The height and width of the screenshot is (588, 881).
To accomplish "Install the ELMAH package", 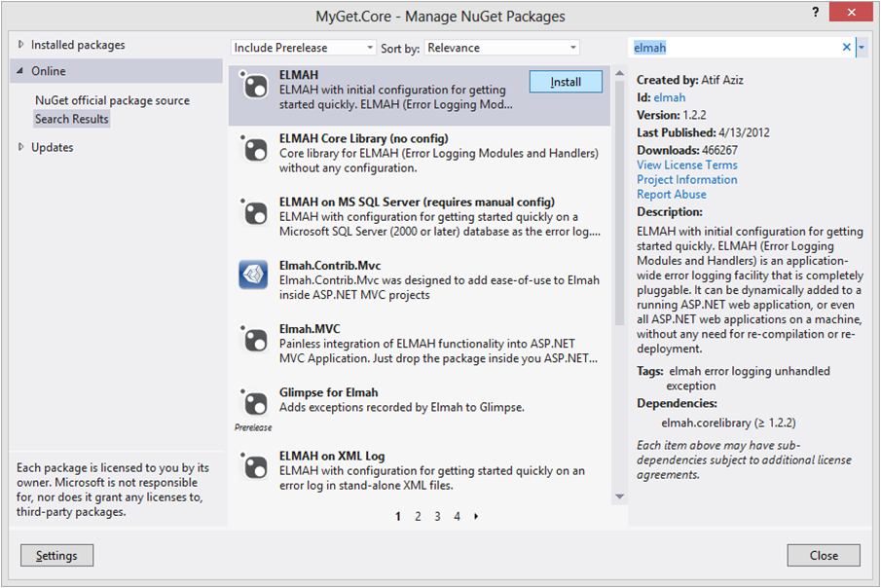I will coord(566,82).
